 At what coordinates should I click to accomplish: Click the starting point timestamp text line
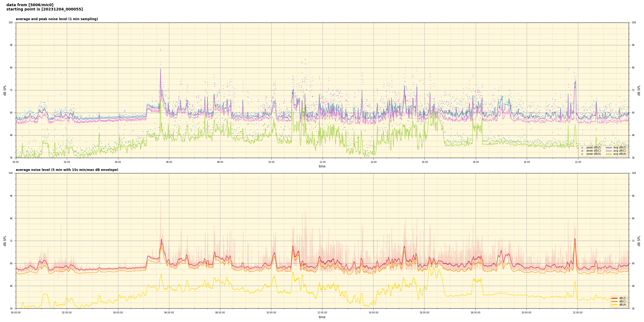point(45,9)
